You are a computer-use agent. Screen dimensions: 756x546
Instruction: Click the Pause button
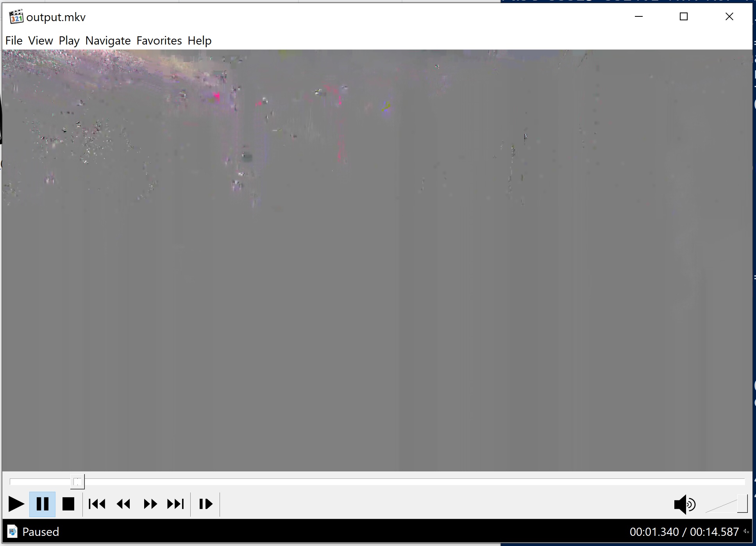(42, 504)
